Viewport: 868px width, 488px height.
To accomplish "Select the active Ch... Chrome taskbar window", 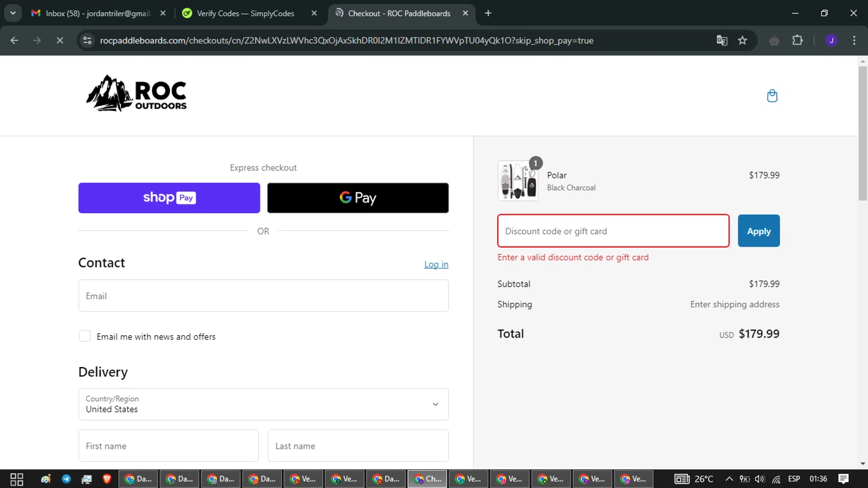I will click(427, 479).
